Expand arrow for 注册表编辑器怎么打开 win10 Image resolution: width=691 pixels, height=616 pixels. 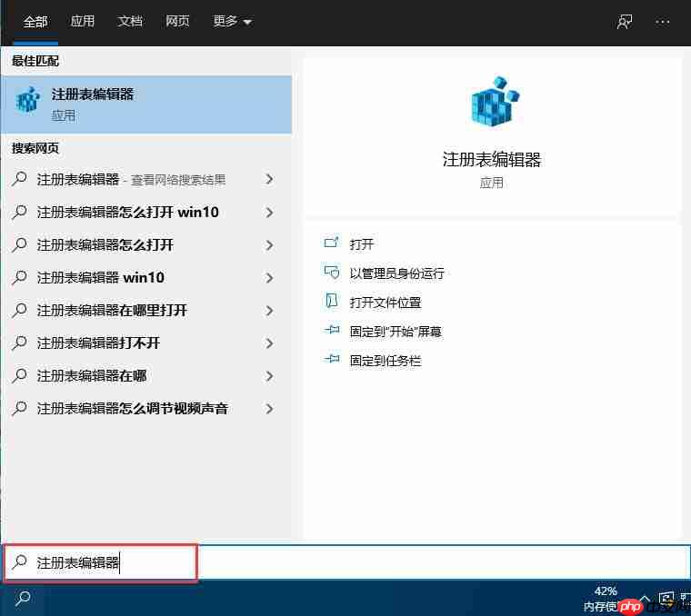point(270,213)
